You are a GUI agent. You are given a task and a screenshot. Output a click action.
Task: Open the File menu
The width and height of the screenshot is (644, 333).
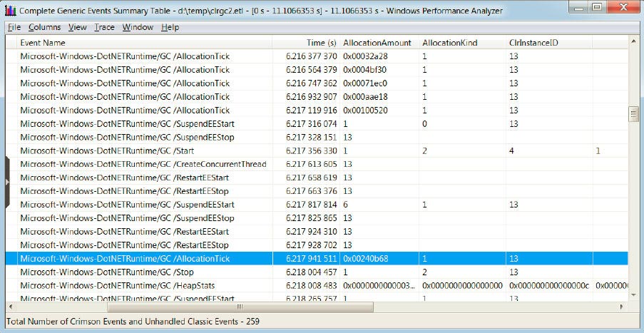[14, 27]
